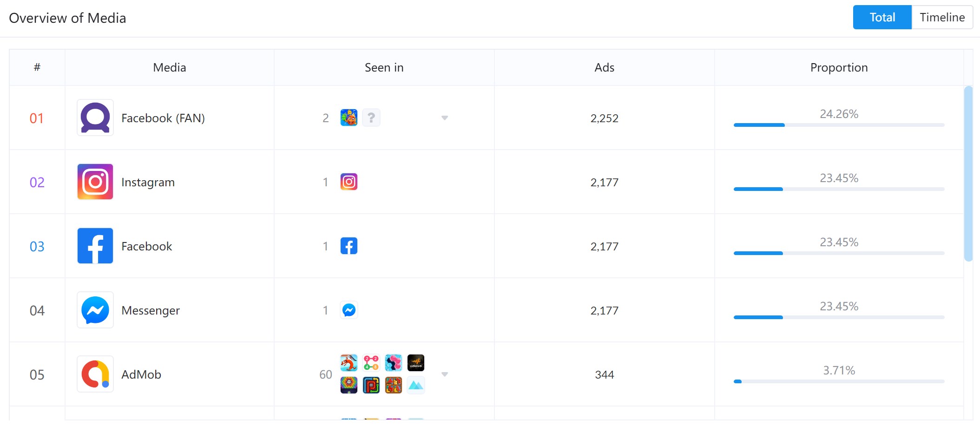This screenshot has width=980, height=426.
Task: Click the AdMob 3.71% proportion bar
Action: 839,381
